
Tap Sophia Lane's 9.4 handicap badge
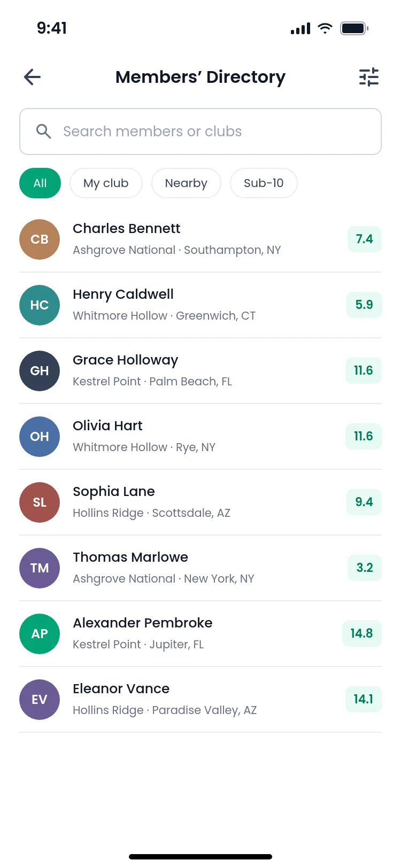pos(364,502)
